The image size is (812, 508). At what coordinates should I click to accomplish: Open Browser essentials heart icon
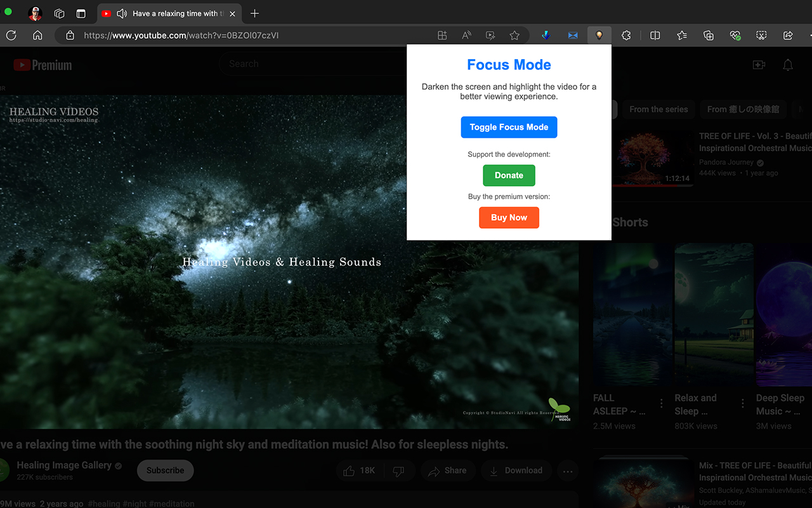point(735,36)
